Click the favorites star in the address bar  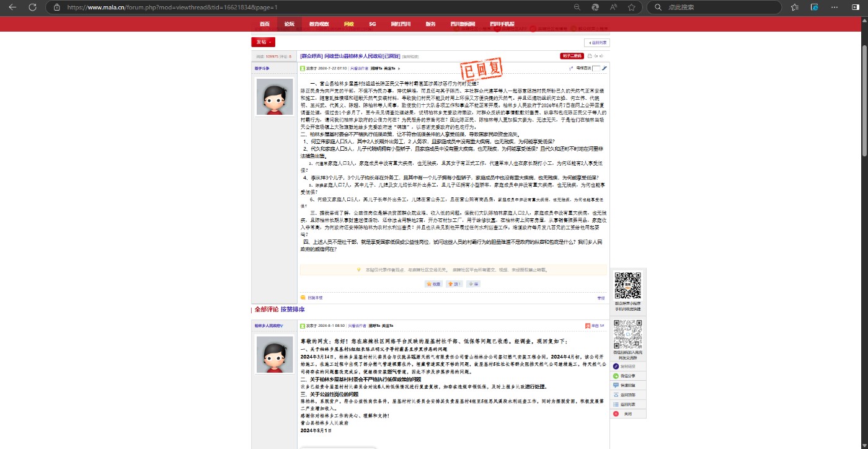[631, 7]
